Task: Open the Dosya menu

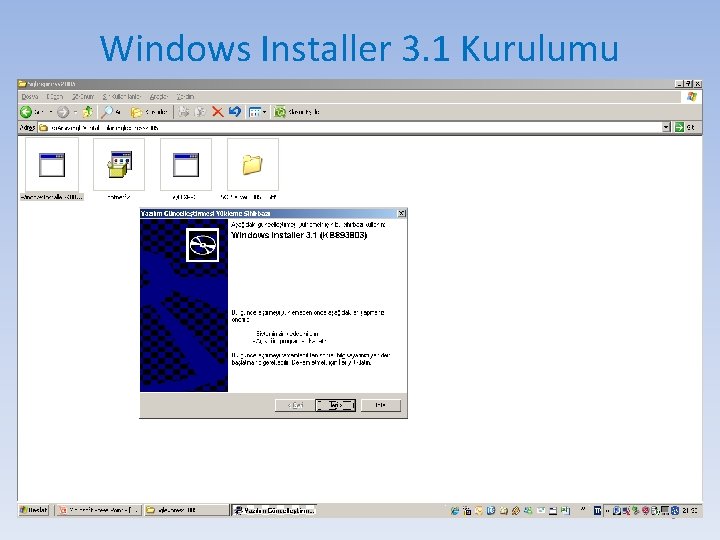Action: click(x=30, y=96)
